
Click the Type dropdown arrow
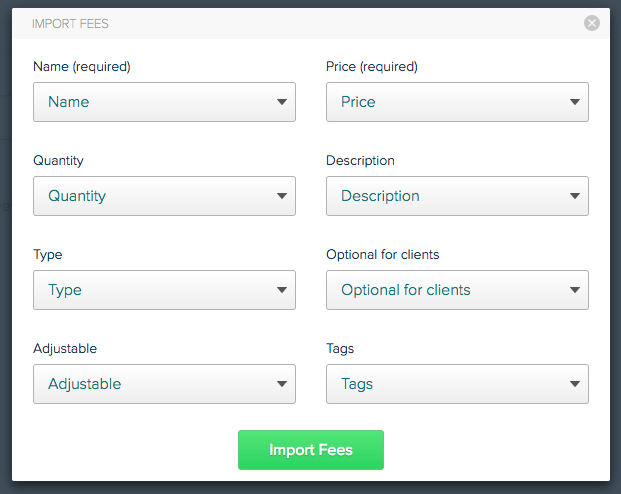[282, 291]
